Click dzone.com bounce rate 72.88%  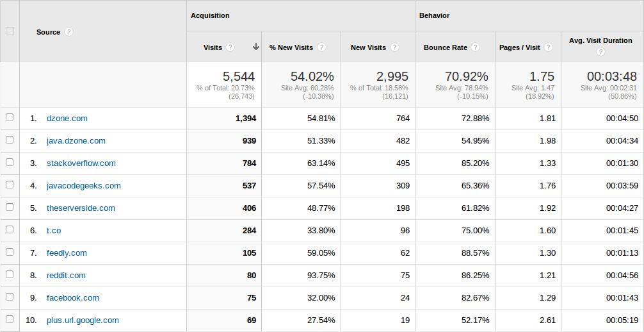[x=475, y=119]
